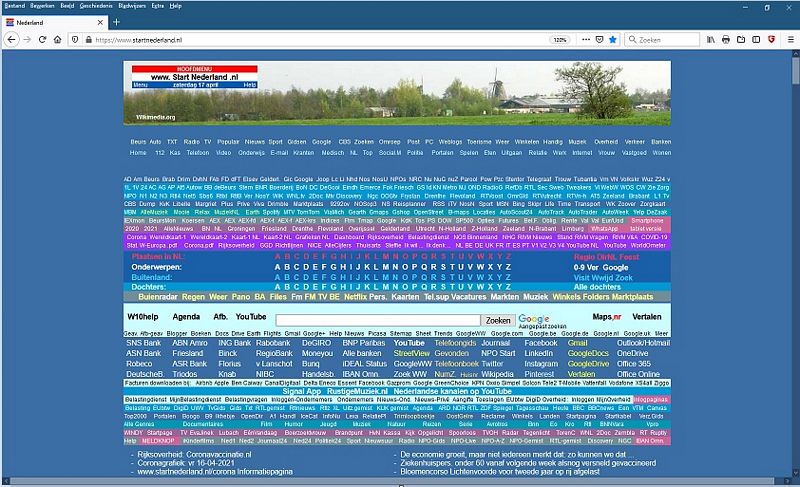Open the W10help link
800x487 pixels.
coord(143,317)
